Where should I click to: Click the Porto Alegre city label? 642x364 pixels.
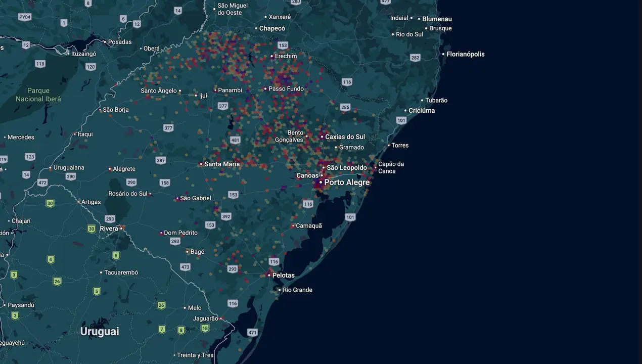347,182
